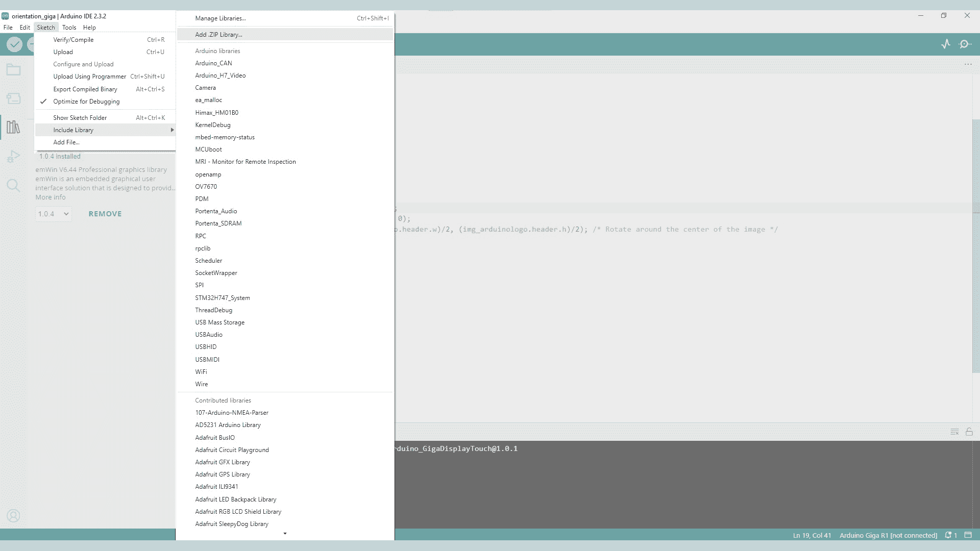Open the Tools menu
The height and width of the screenshot is (551, 980).
coord(69,27)
